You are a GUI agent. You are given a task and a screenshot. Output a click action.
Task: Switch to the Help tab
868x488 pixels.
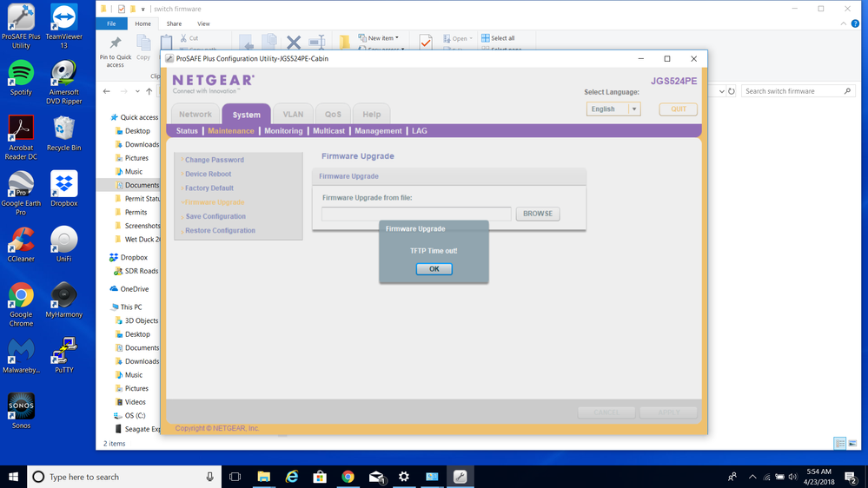click(x=372, y=114)
